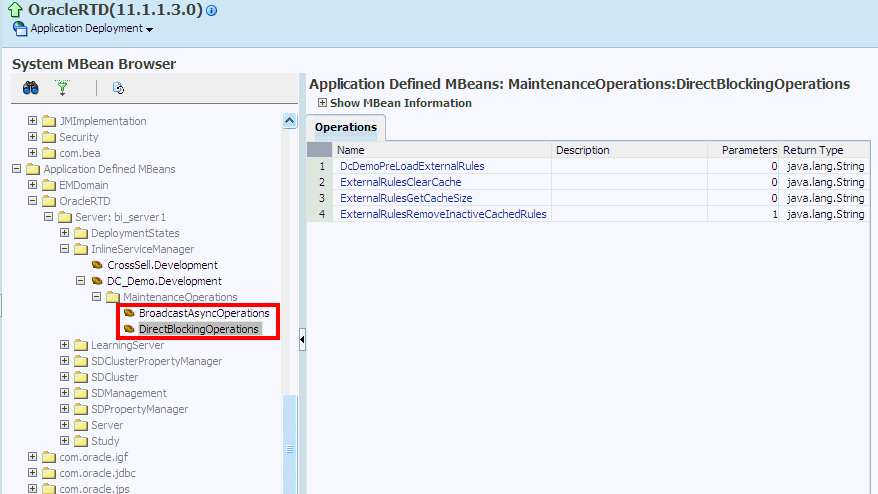The image size is (878, 494).
Task: Click the binoculars Find icon
Action: point(30,88)
